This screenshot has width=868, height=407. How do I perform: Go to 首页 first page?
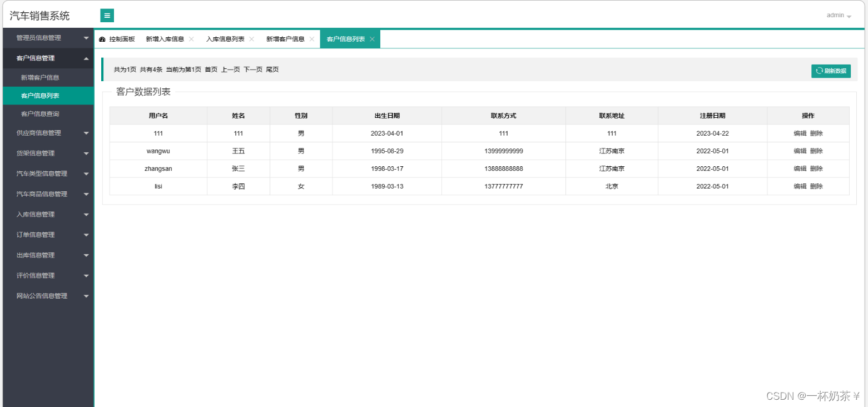point(211,70)
